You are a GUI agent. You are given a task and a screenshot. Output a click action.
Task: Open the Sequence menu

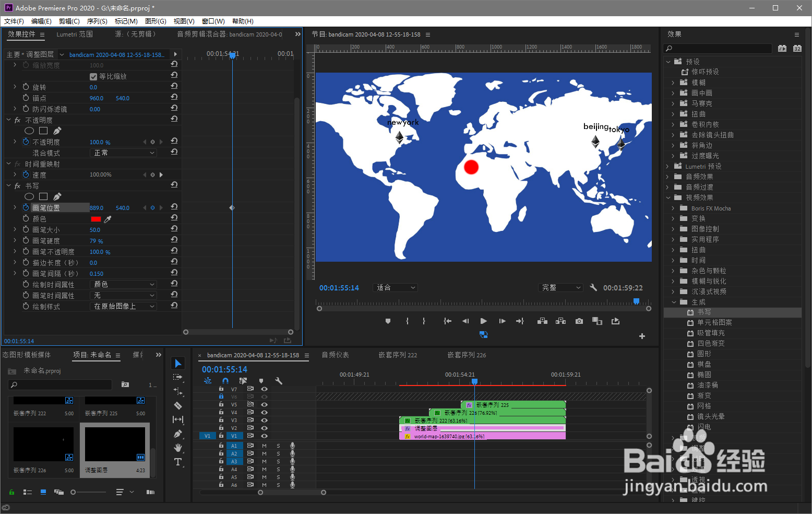click(97, 21)
